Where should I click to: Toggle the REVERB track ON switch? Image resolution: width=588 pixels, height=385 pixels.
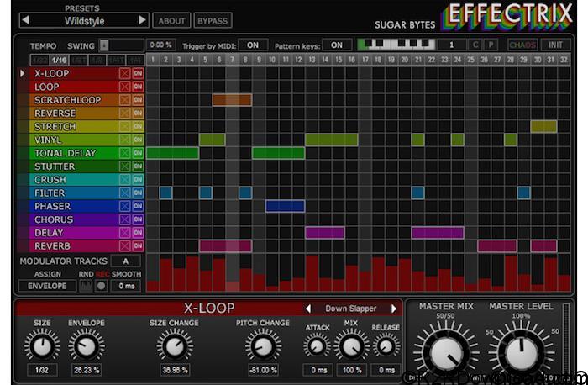tap(138, 246)
